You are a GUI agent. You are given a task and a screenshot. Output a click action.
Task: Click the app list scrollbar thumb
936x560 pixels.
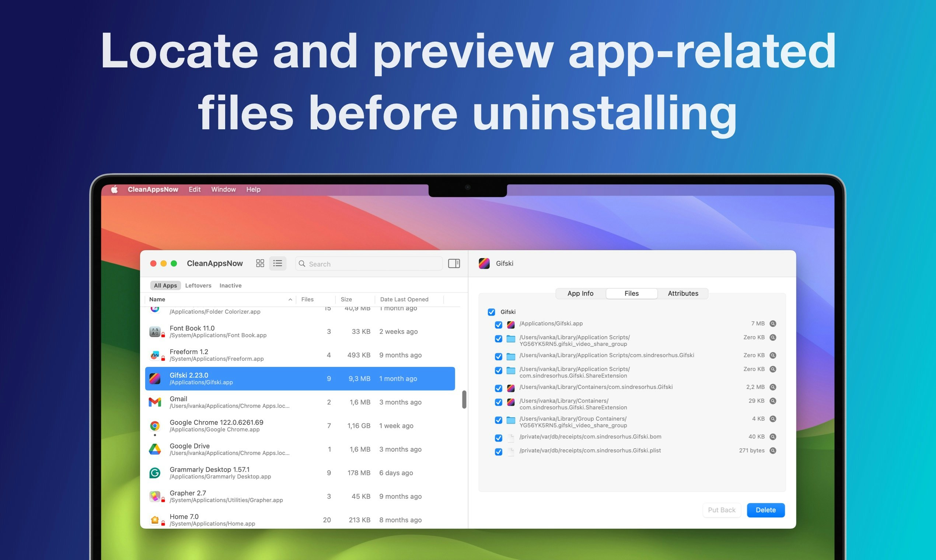[464, 400]
